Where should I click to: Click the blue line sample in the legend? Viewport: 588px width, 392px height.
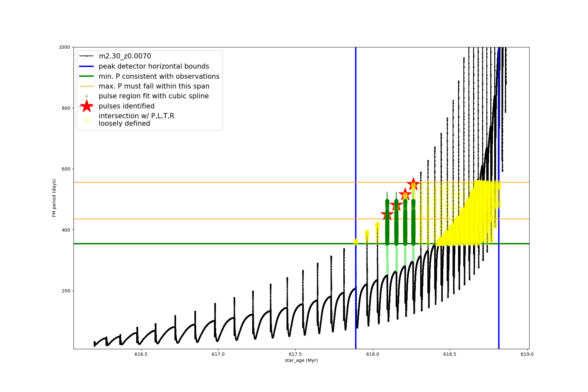[x=87, y=66]
